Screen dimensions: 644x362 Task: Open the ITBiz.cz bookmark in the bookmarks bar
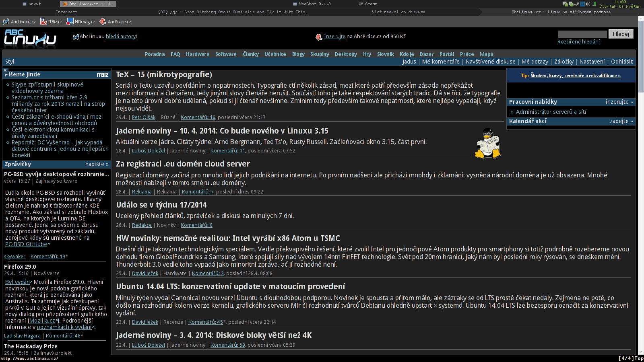pyautogui.click(x=52, y=22)
